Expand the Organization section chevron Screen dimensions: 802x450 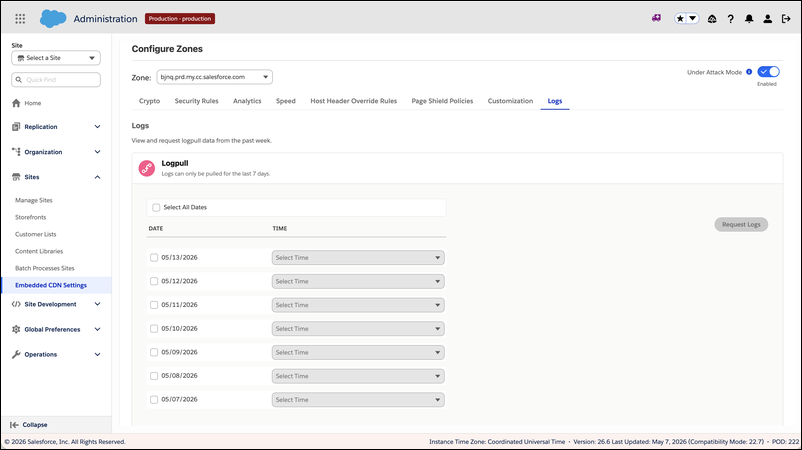97,152
